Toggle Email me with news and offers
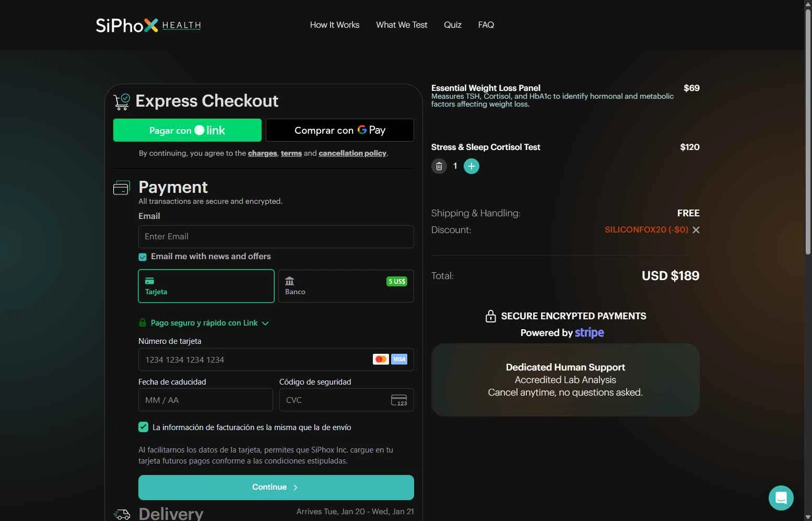812x521 pixels. (143, 257)
